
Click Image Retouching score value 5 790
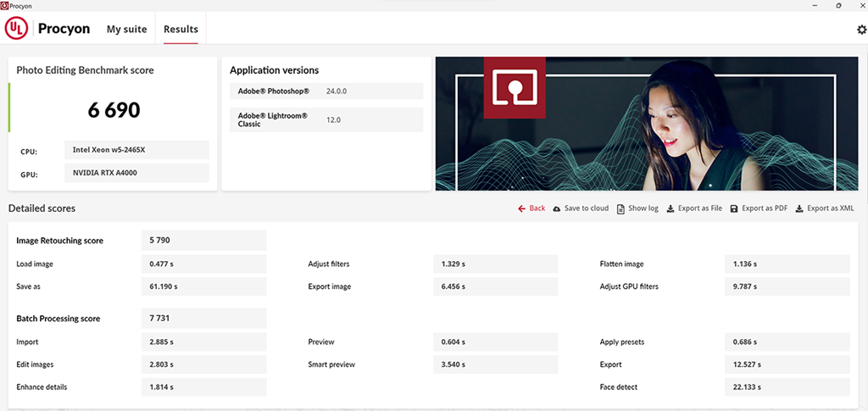[204, 241]
